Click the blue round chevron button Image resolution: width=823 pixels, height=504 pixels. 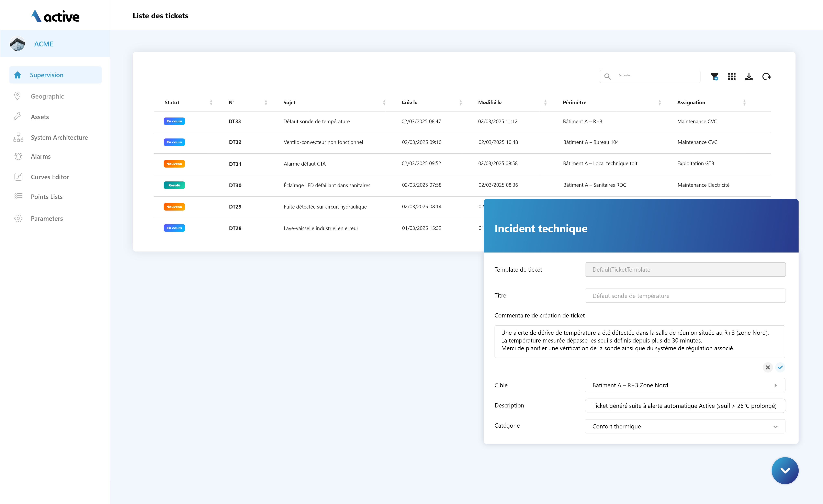(x=785, y=470)
